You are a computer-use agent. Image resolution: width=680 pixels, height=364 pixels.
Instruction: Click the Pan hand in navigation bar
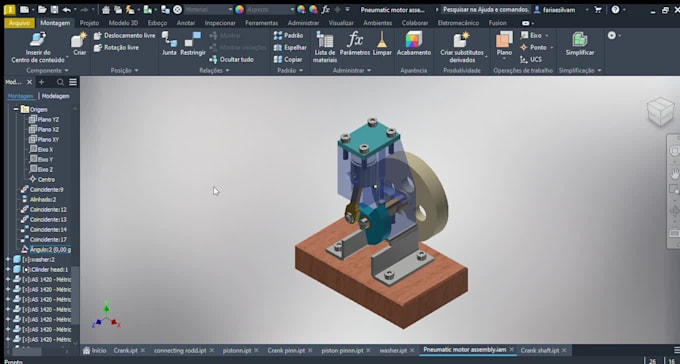tap(675, 174)
